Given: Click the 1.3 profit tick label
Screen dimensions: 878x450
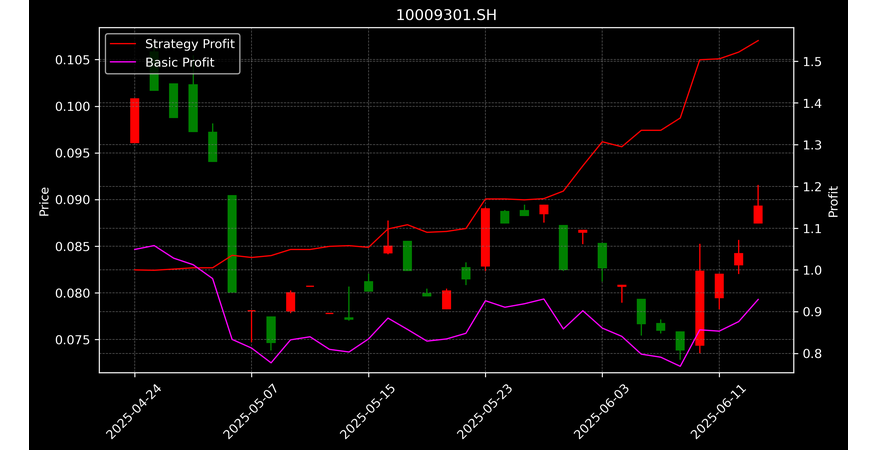Looking at the screenshot, I should (x=811, y=145).
